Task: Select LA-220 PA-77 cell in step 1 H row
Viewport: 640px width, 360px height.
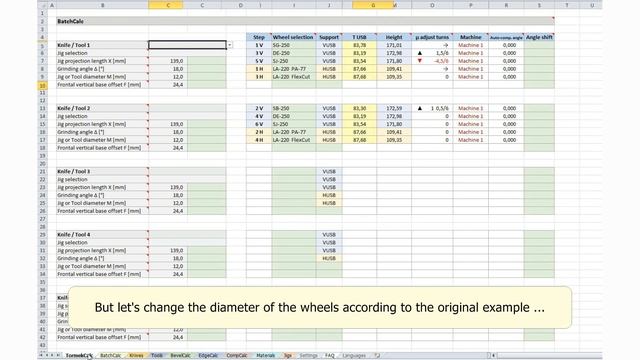Action: (294, 69)
